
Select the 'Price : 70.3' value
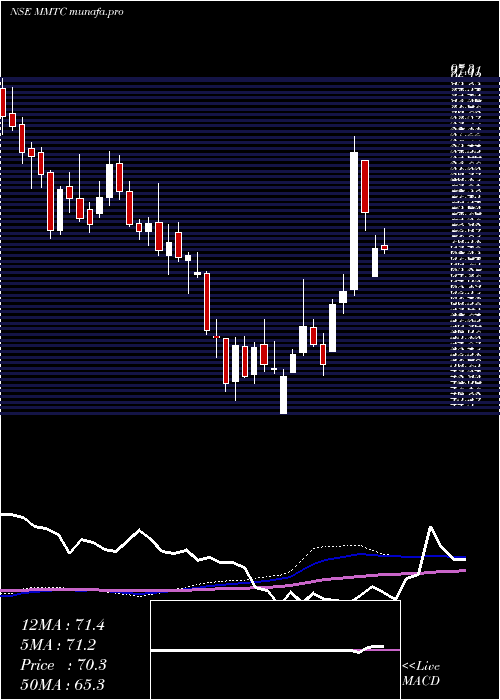(63, 665)
